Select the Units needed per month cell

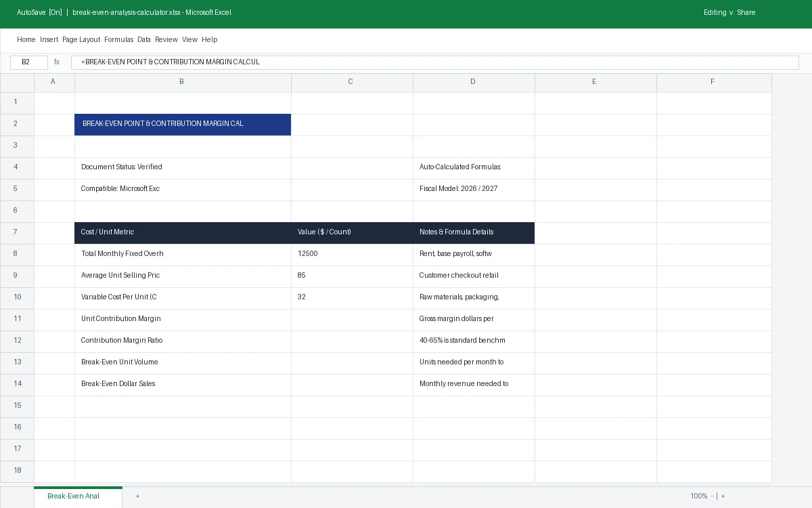tap(474, 362)
